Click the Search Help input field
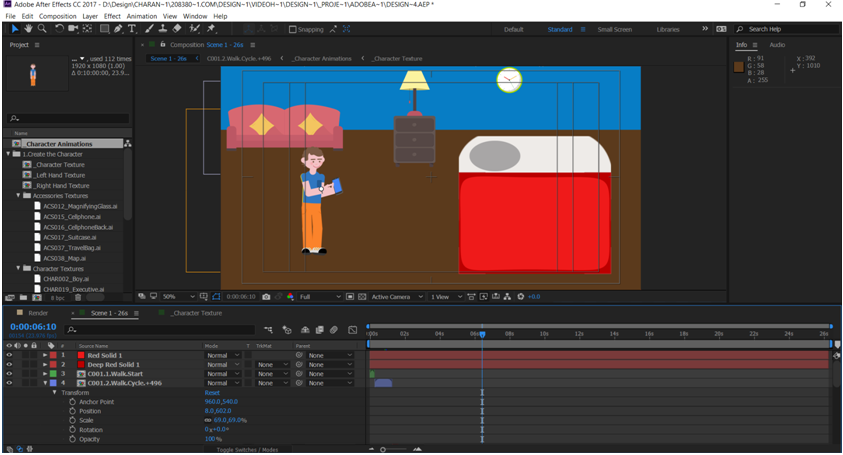The width and height of the screenshot is (843, 455). coord(785,30)
